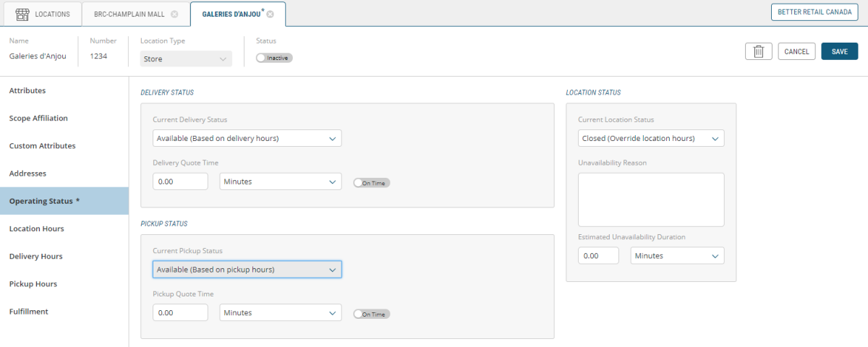Open the Location Type dropdown
Image resolution: width=868 pixels, height=347 pixels.
tap(186, 59)
